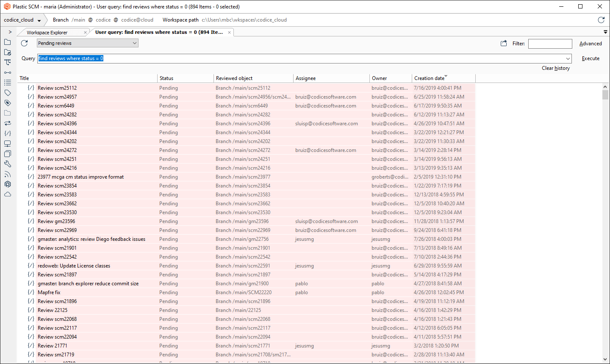Open the Branch Explorer icon in sidebar
Screen dimensions: 610x364
click(x=8, y=62)
